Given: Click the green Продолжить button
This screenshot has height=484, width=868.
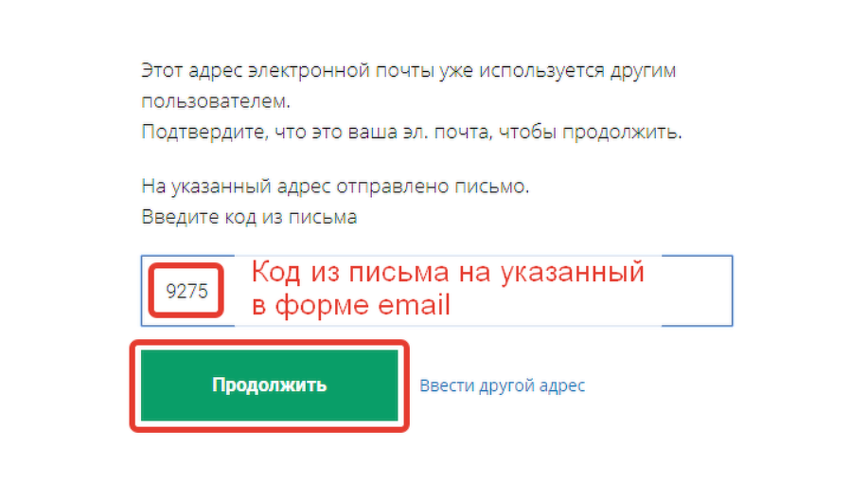Looking at the screenshot, I should 269,385.
